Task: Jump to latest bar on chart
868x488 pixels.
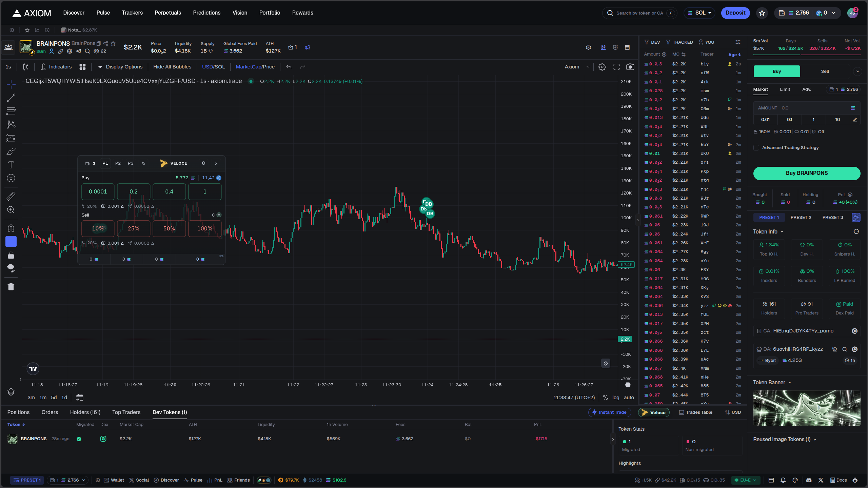Action: [x=606, y=363]
